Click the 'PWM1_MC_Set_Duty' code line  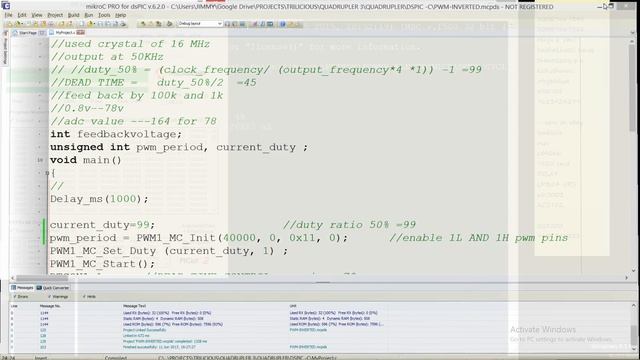point(169,251)
